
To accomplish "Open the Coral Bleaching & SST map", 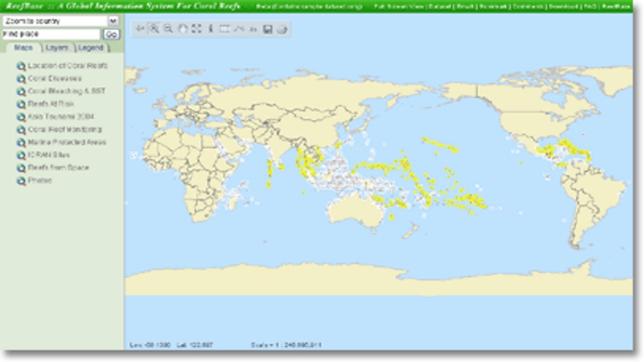I will point(66,91).
